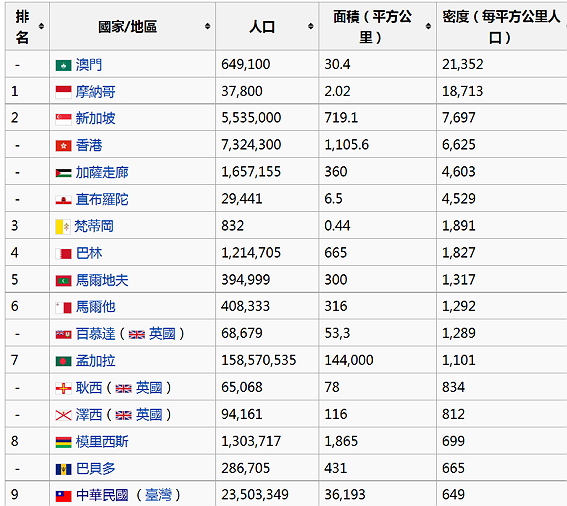Select population value 649,100
This screenshot has width=567, height=506.
point(246,64)
